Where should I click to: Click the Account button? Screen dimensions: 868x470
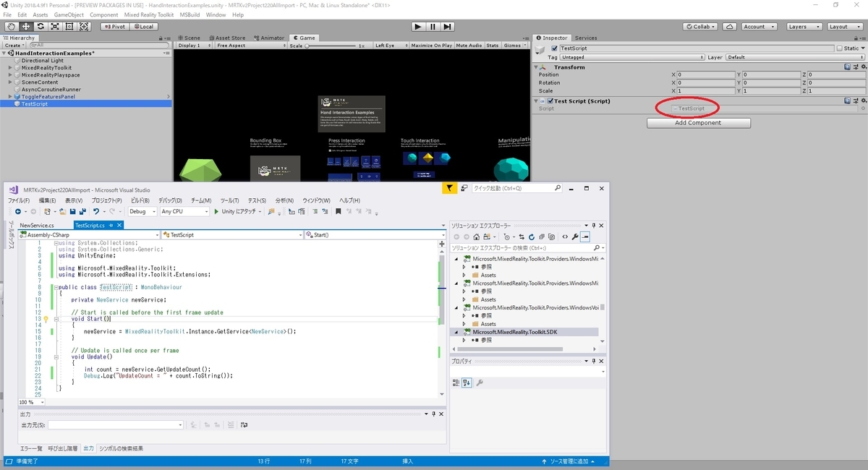pos(758,27)
